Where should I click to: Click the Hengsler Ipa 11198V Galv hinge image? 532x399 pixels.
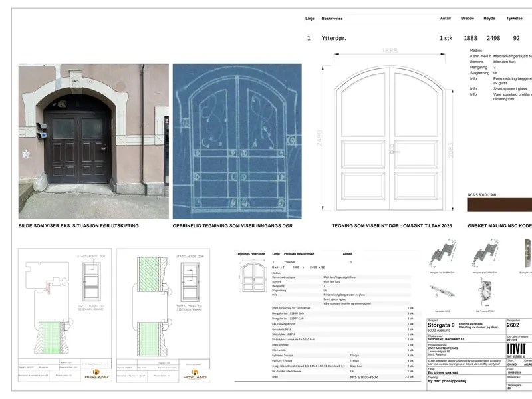pyautogui.click(x=486, y=254)
